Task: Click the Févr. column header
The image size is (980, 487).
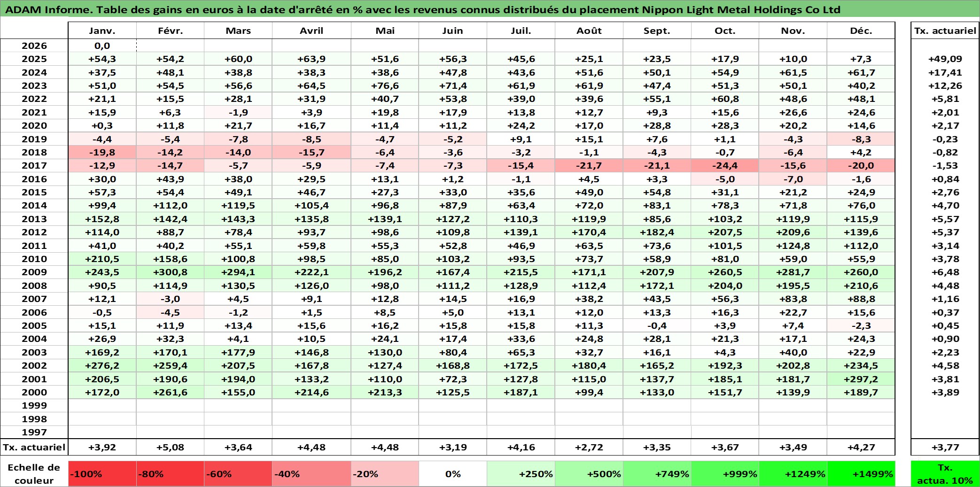Action: pyautogui.click(x=170, y=31)
